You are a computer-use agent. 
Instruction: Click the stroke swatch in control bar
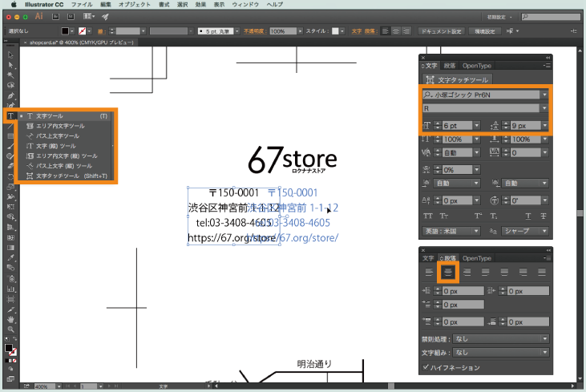click(x=83, y=31)
